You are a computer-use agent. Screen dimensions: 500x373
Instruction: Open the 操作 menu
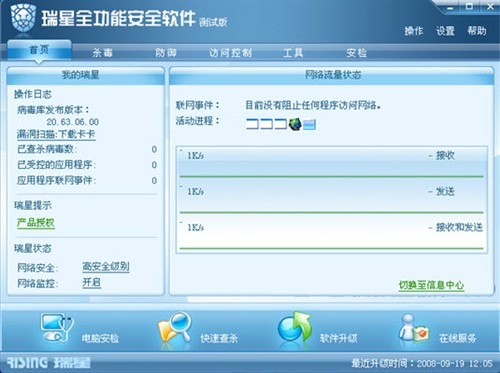pos(414,31)
